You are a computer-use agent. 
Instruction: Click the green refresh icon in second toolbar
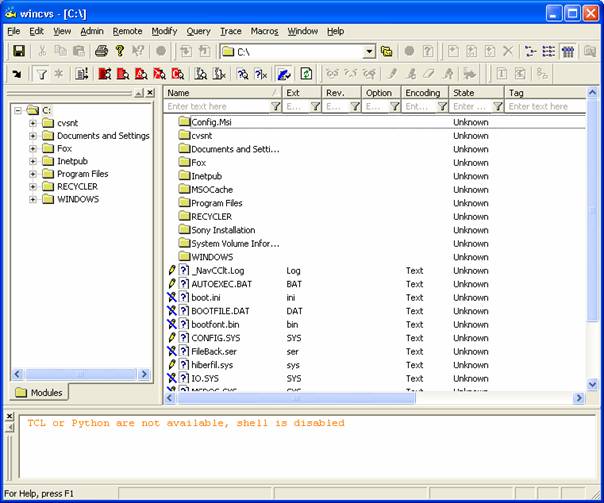coord(306,74)
